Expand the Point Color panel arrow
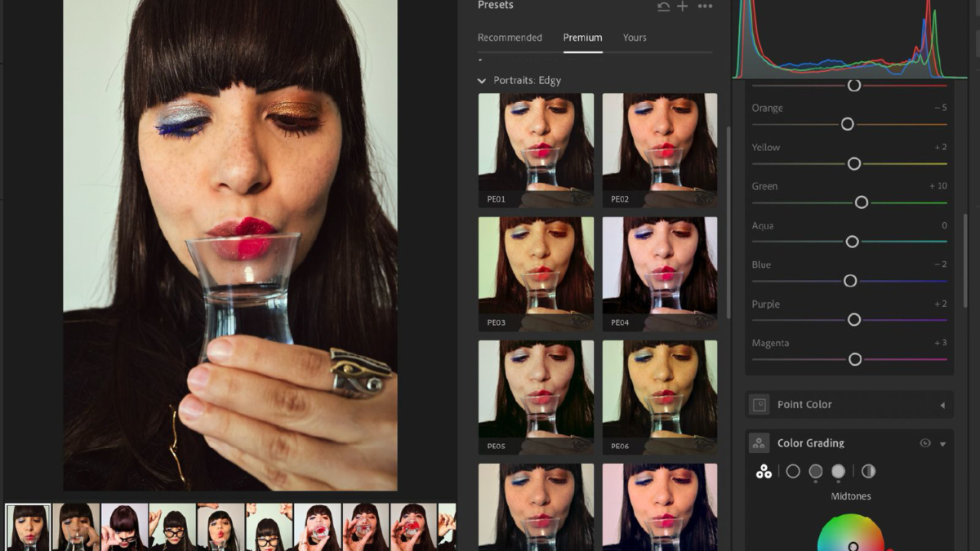Image resolution: width=980 pixels, height=551 pixels. point(942,405)
